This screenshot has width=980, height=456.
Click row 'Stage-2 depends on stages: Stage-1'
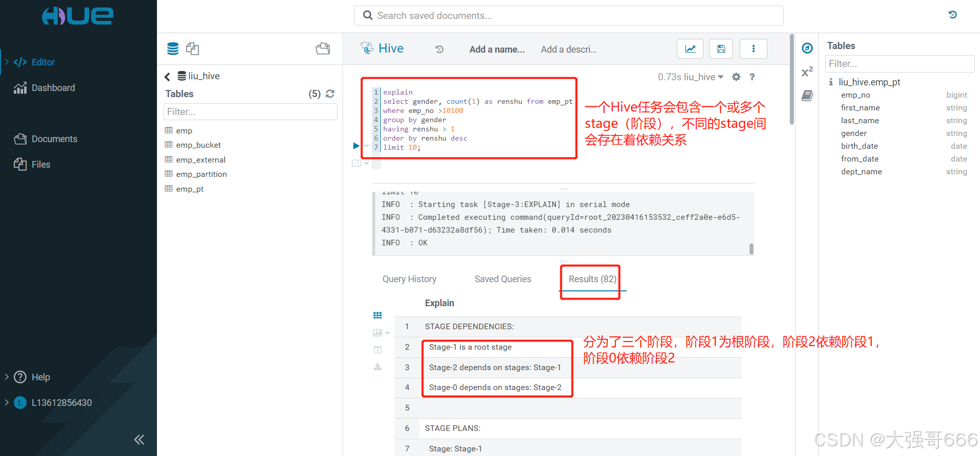tap(568, 368)
